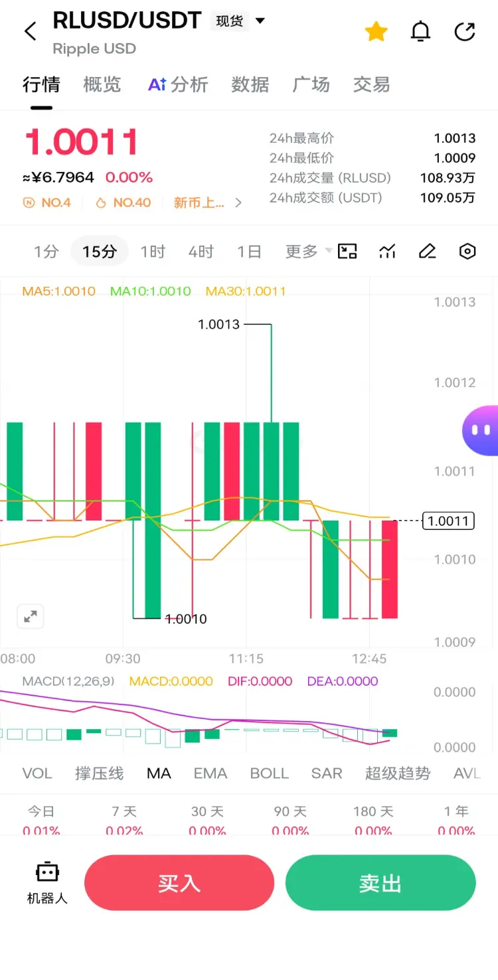
Task: Tap the 11:15 time axis label
Action: [x=246, y=659]
